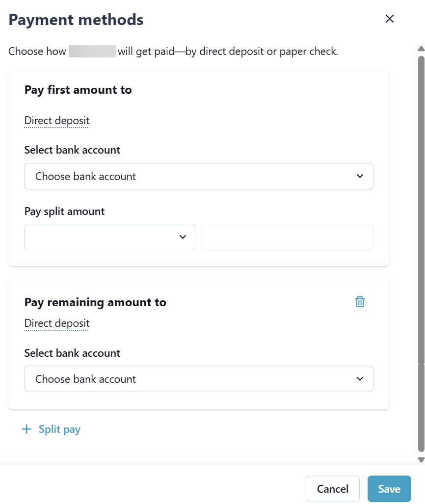Click chevron in remaining amount bank account dropdown
The image size is (425, 504).
360,379
